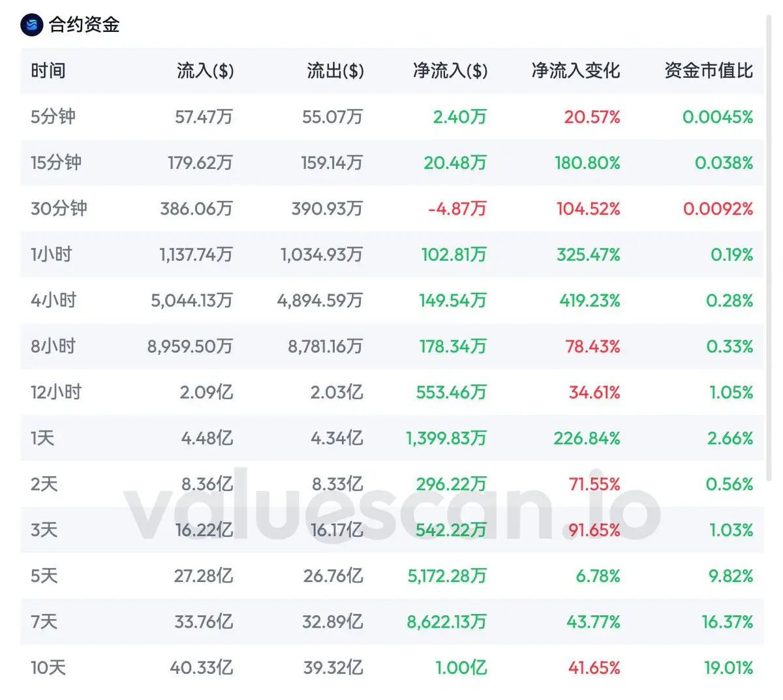The image size is (783, 700).
Task: Click inflow value 5,044.13万
Action: coord(192,300)
